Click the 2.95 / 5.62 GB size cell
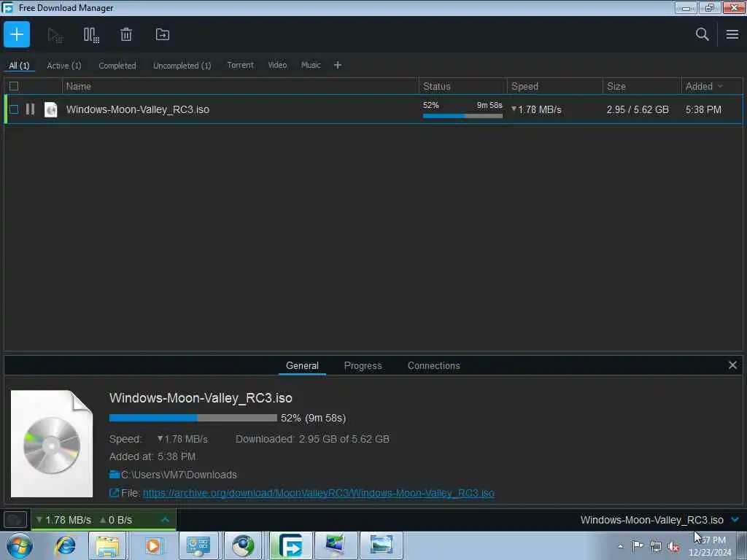Image resolution: width=747 pixels, height=560 pixels. (x=638, y=109)
